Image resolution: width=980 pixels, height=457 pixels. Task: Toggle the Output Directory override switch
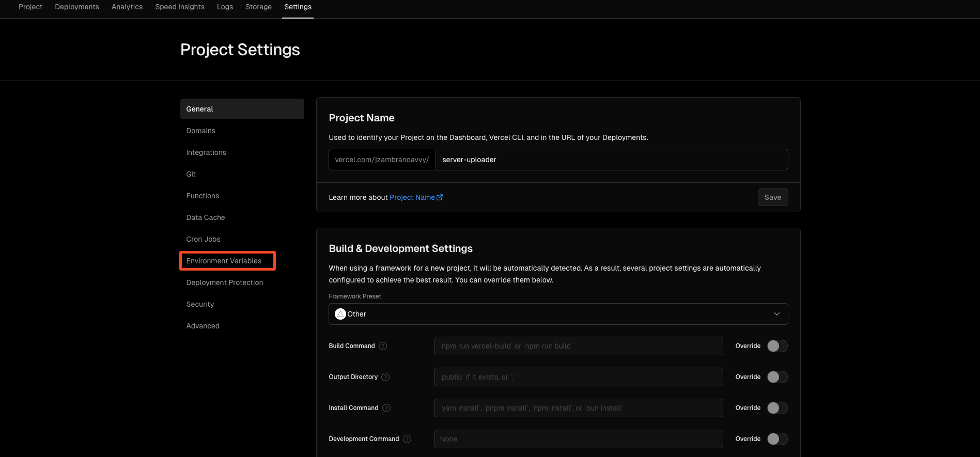tap(776, 377)
